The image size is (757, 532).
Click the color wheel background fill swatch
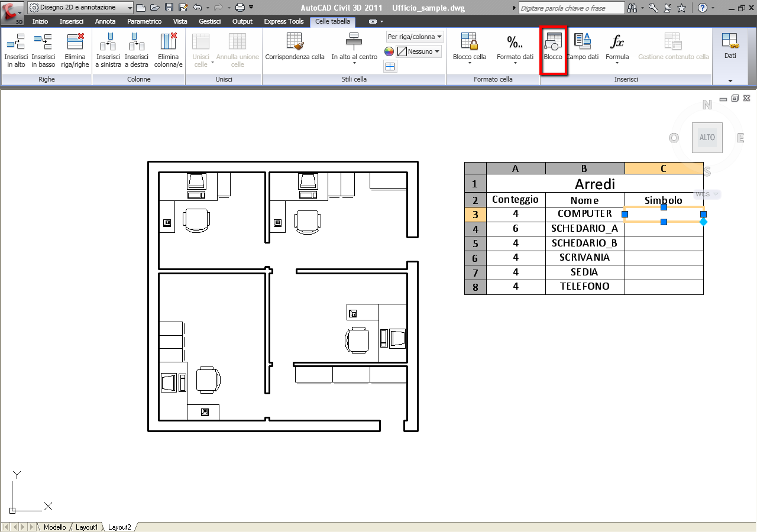pyautogui.click(x=389, y=51)
